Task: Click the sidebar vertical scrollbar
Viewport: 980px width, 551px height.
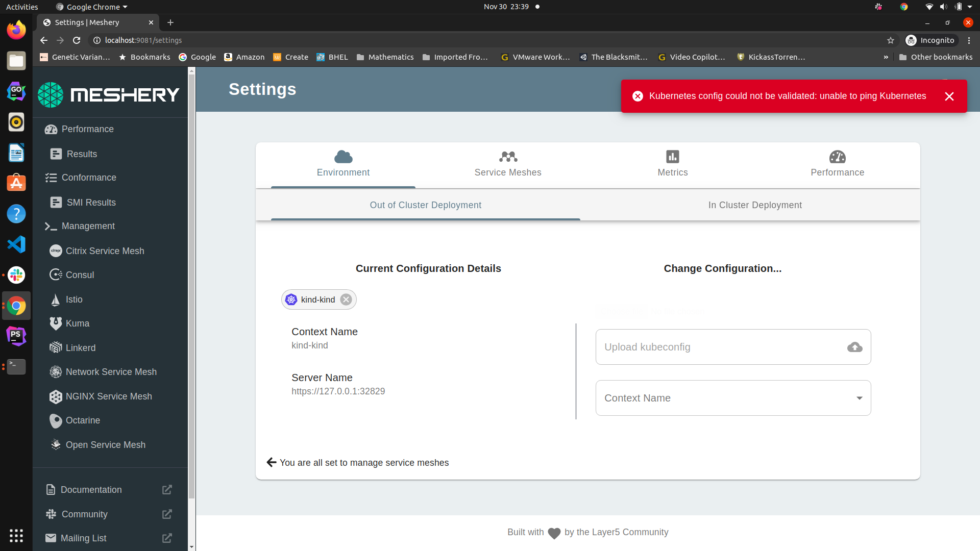Action: pos(191,286)
